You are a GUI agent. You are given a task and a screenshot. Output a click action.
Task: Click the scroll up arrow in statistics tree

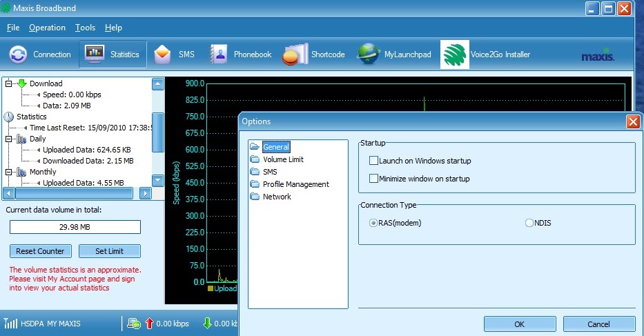(158, 84)
